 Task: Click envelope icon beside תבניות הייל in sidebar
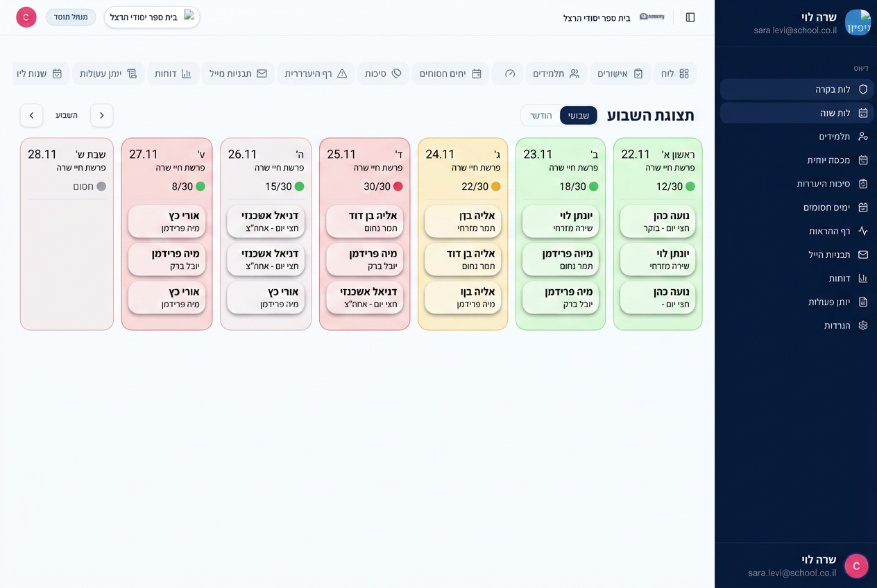[x=863, y=254]
